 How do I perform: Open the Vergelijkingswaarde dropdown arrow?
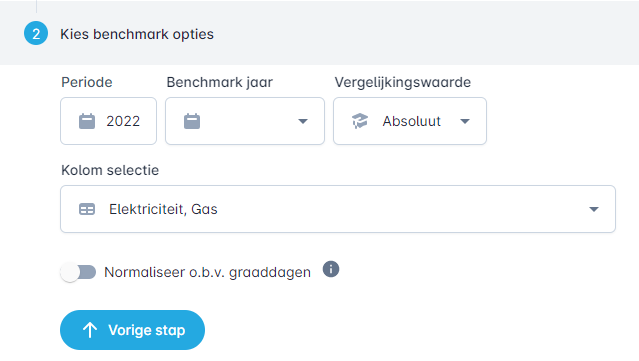[465, 121]
